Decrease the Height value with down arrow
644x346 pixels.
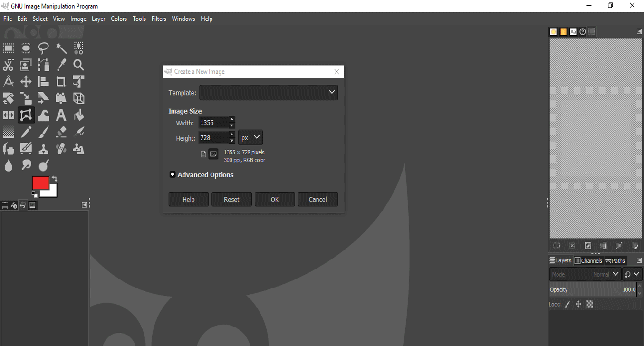pyautogui.click(x=231, y=141)
